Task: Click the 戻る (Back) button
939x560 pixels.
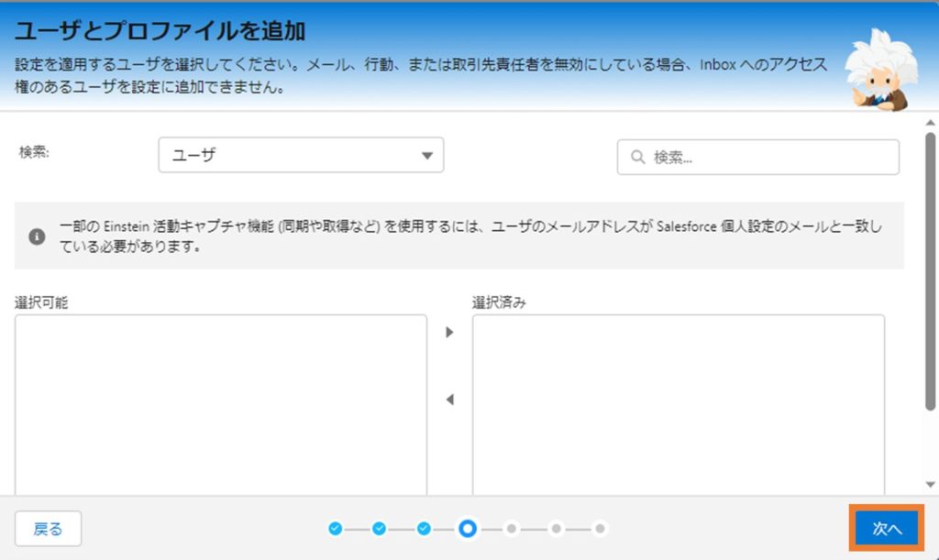Action: [x=48, y=528]
